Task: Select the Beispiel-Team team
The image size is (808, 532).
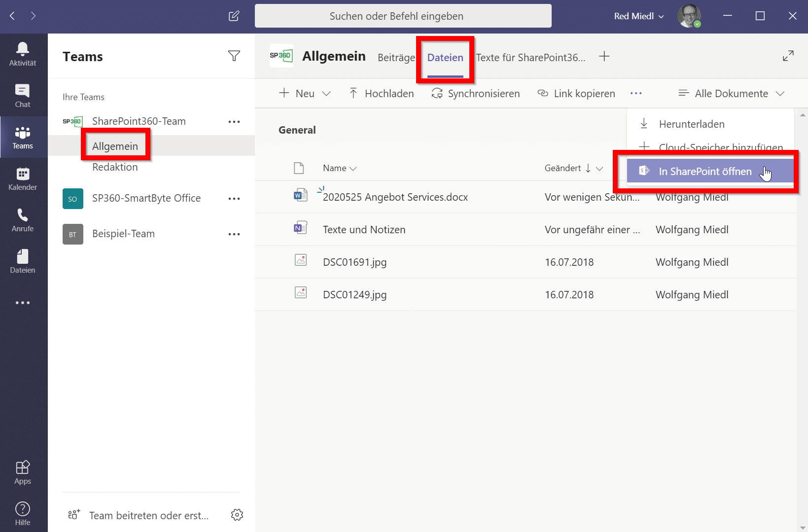Action: pyautogui.click(x=123, y=234)
